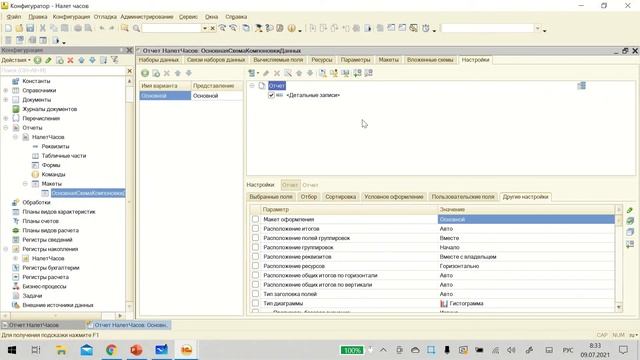This screenshot has width=640, height=360.
Task: Enable the Расположение итогов checkbox
Action: click(256, 229)
